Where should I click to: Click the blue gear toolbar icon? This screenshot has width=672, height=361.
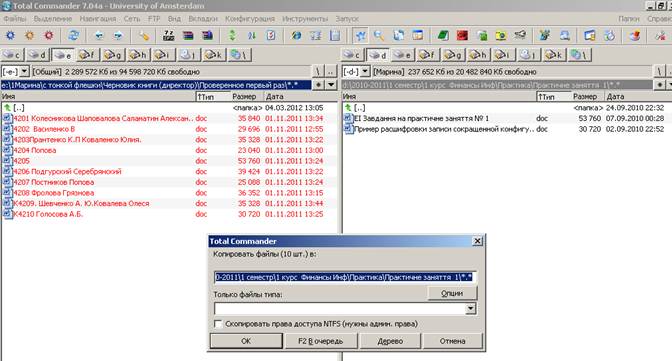point(10,36)
